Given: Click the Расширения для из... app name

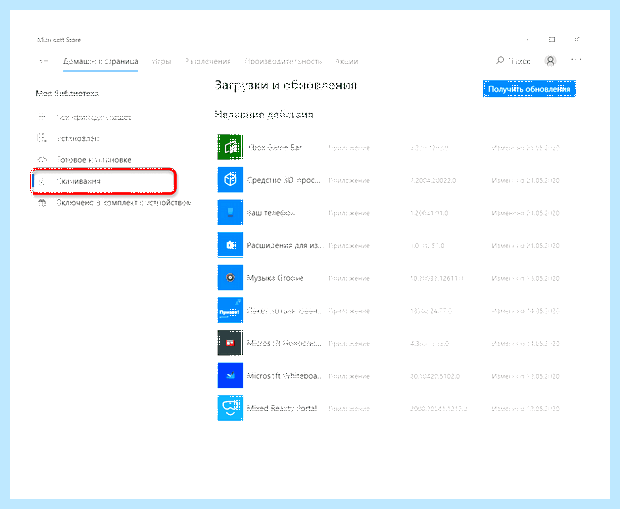Looking at the screenshot, I should [285, 245].
